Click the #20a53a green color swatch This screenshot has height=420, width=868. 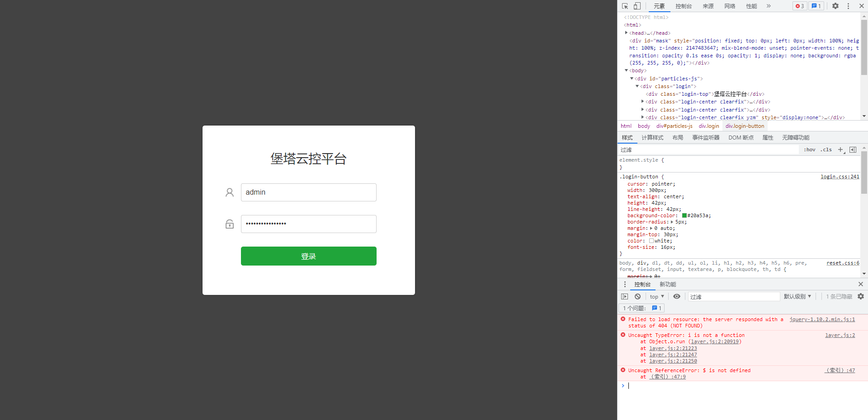point(684,215)
